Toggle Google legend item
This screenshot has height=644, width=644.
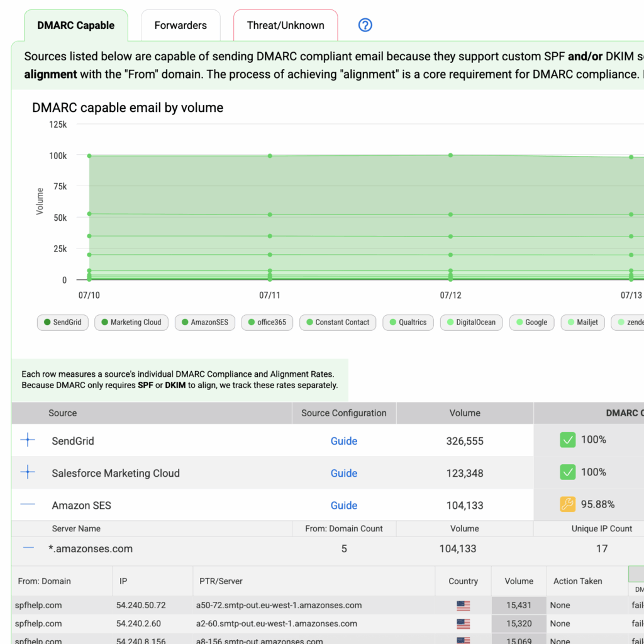(x=532, y=323)
